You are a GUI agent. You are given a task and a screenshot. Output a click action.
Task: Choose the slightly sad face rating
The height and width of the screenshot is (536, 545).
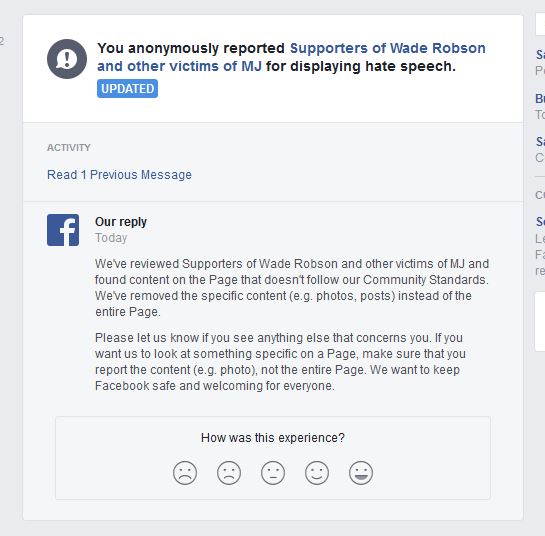[x=229, y=473]
